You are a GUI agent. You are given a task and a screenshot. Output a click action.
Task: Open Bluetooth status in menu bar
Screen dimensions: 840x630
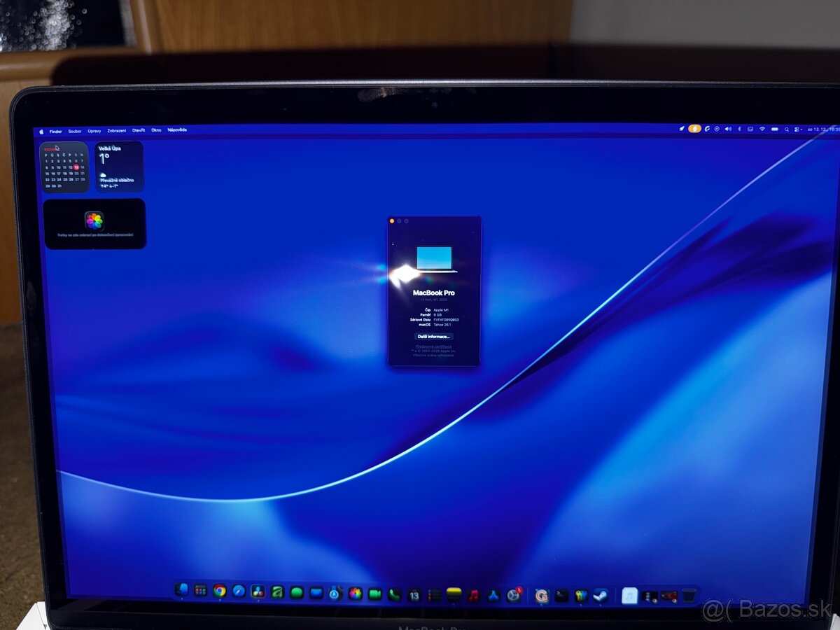pyautogui.click(x=739, y=129)
